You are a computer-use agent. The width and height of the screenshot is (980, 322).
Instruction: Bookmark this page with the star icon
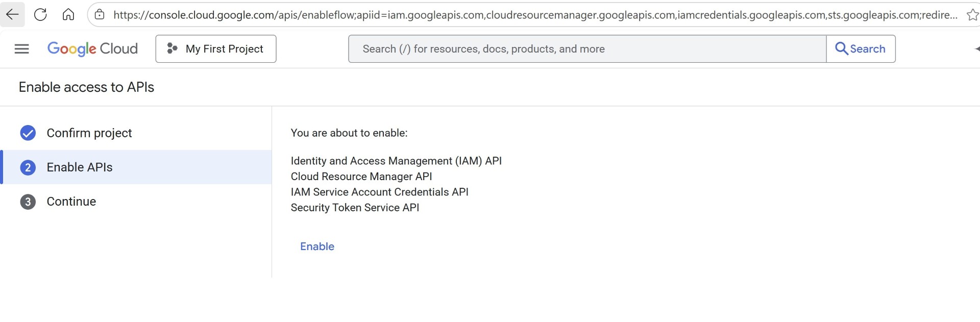coord(972,15)
